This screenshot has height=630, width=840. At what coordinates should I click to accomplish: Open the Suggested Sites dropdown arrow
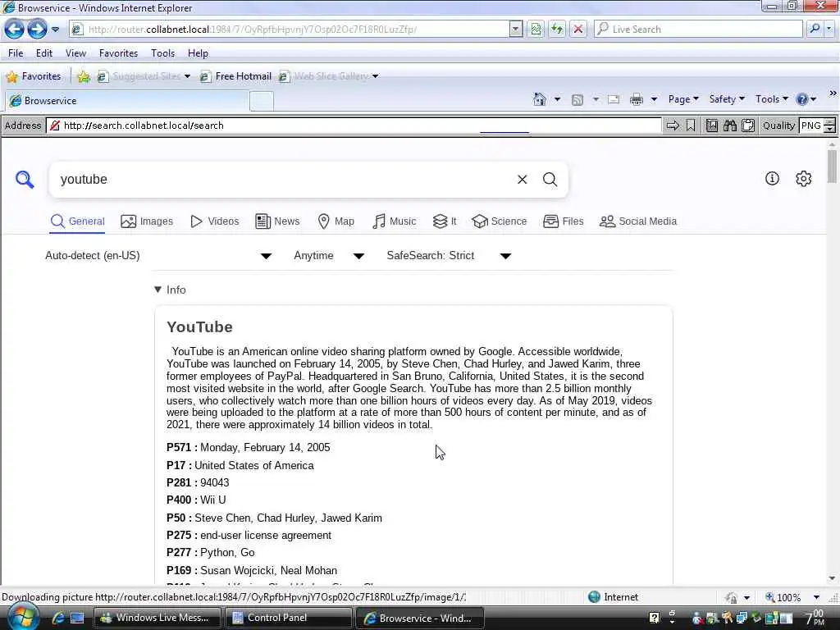187,76
